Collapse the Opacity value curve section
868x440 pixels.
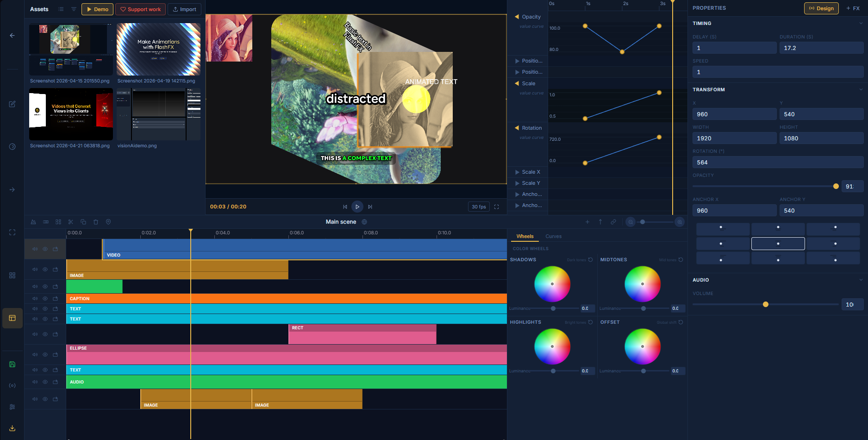(x=517, y=17)
